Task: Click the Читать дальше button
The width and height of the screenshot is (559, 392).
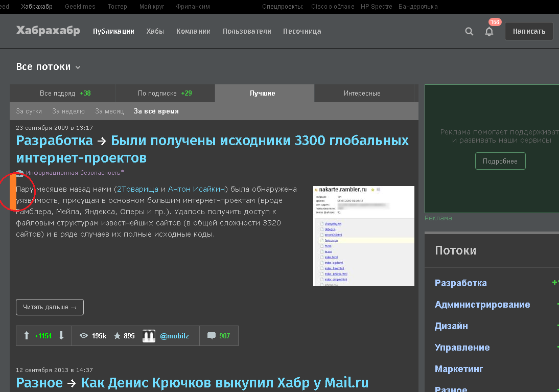Action: 50,307
